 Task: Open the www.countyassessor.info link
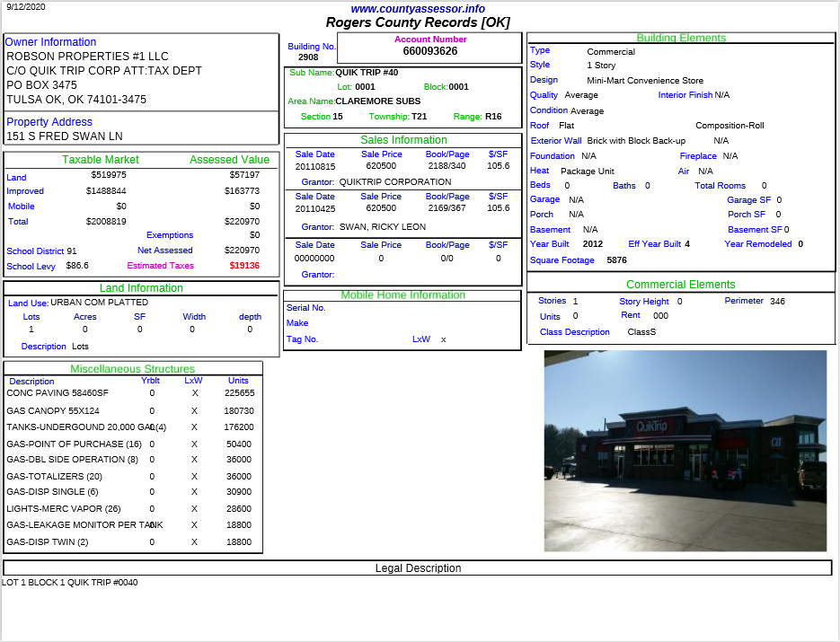pos(418,7)
